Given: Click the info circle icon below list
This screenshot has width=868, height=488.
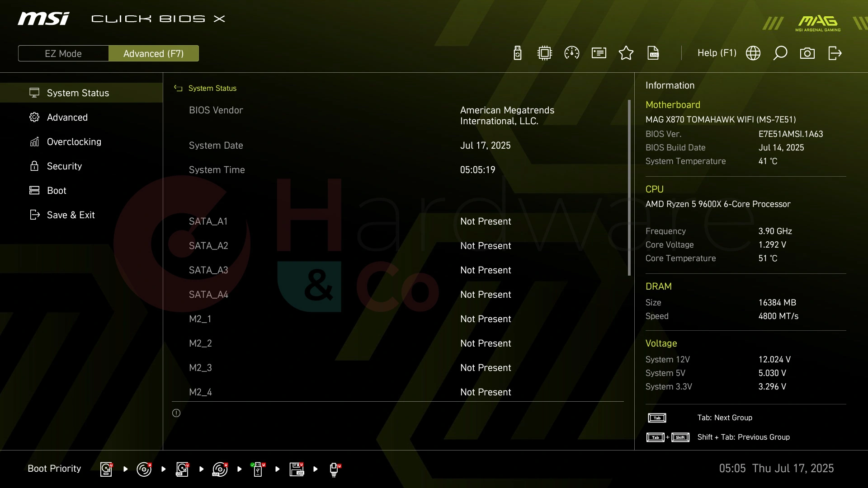Looking at the screenshot, I should click(x=176, y=413).
